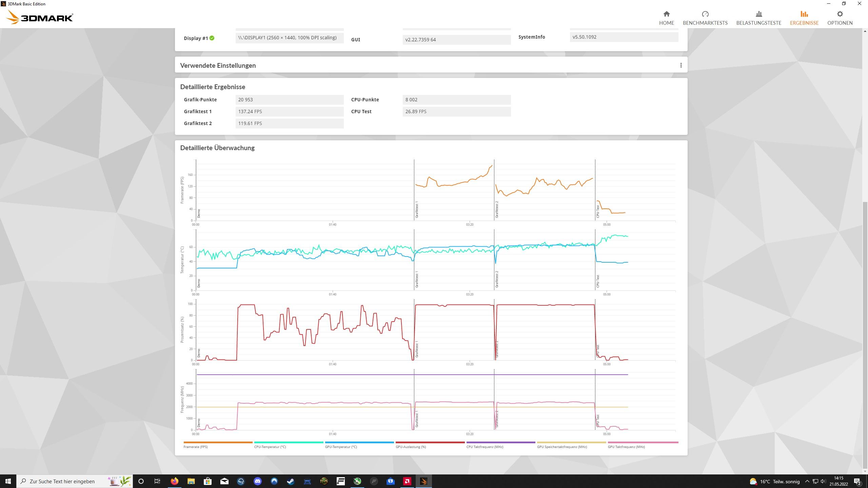Click the CPU-Punkte value 8 002

457,100
